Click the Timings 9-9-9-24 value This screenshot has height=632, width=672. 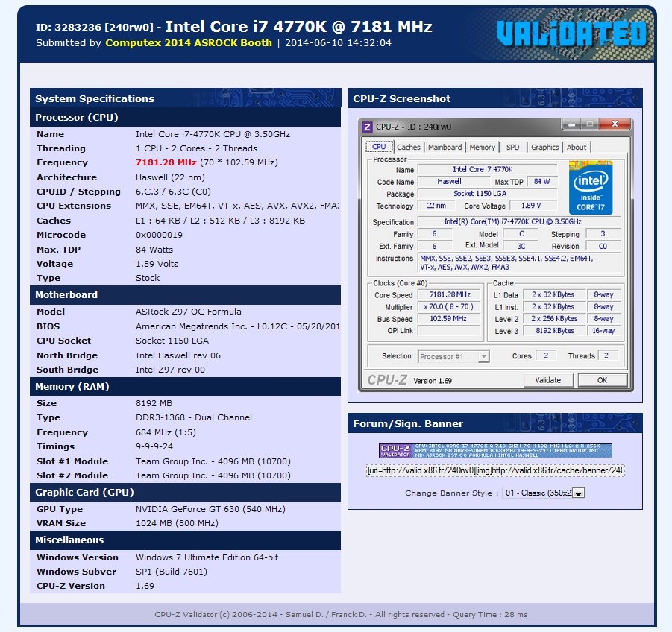click(154, 446)
